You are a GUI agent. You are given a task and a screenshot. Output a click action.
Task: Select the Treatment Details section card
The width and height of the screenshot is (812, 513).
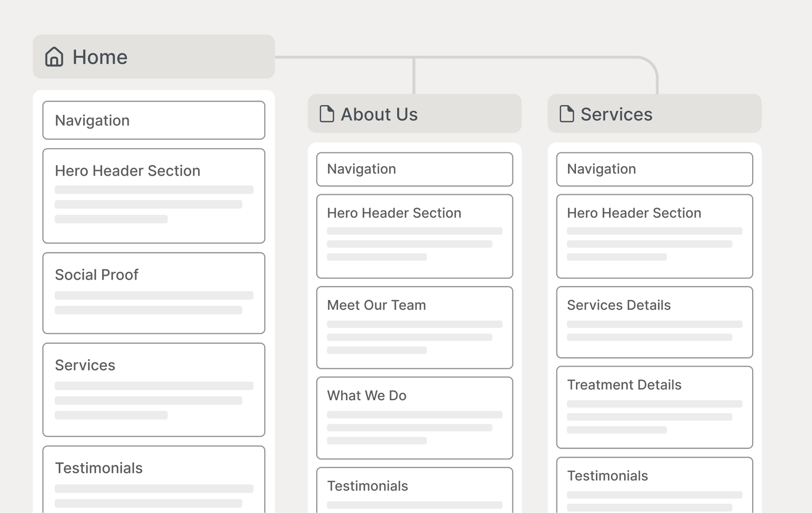click(x=654, y=407)
